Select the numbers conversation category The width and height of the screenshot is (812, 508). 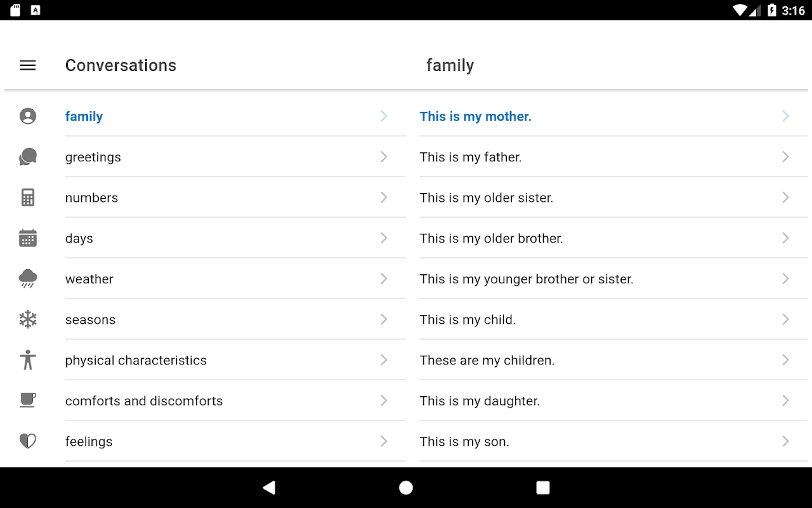pyautogui.click(x=92, y=197)
